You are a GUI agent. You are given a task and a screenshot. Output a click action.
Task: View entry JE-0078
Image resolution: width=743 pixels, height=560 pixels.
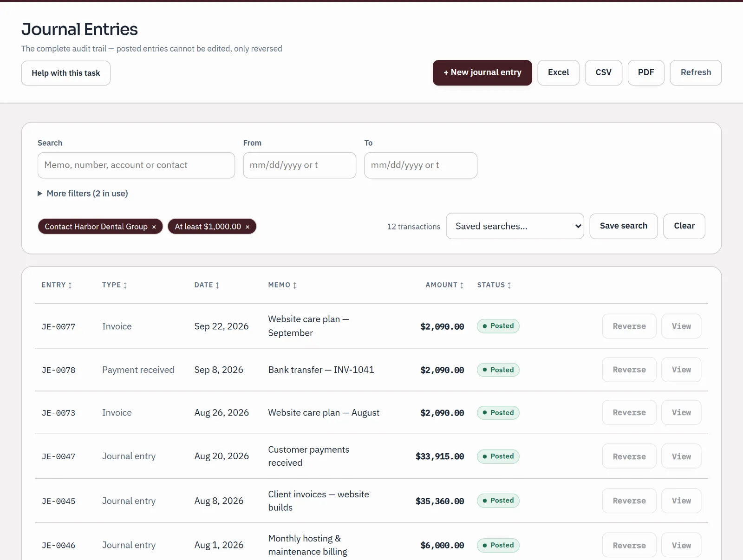click(681, 370)
